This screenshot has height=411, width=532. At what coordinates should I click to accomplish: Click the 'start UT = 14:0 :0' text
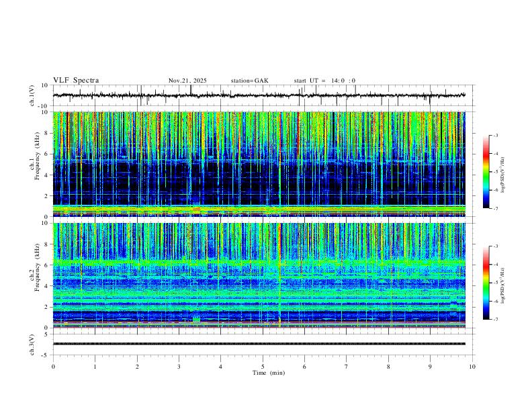pos(324,81)
